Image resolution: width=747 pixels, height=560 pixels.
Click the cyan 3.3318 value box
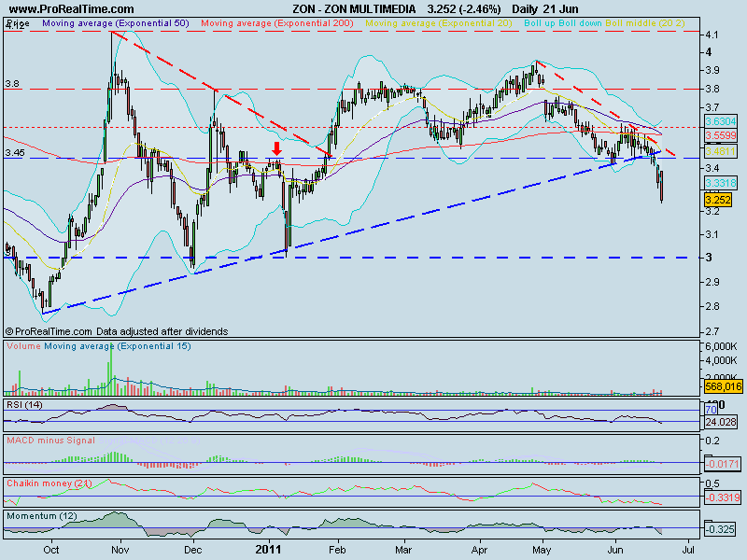tap(721, 182)
